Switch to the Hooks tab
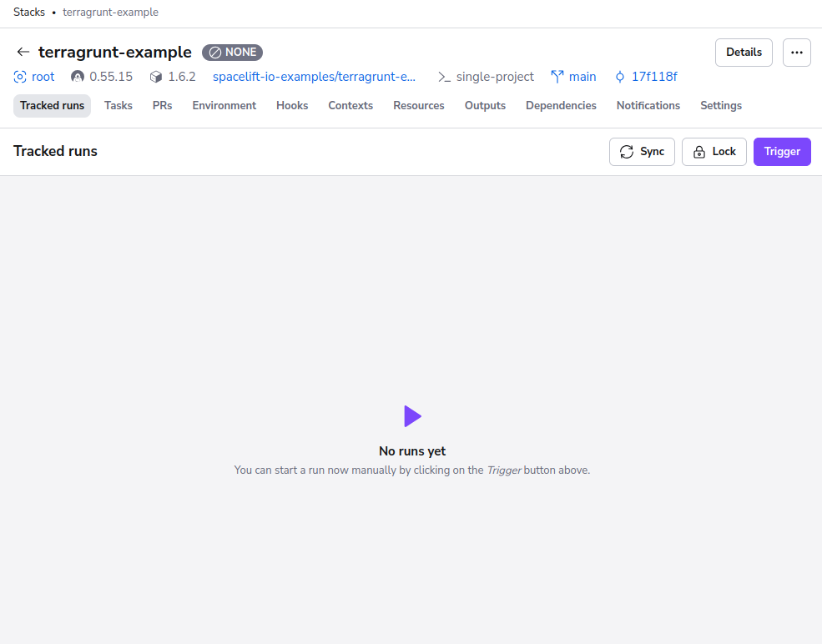Image resolution: width=822 pixels, height=644 pixels. pos(291,105)
